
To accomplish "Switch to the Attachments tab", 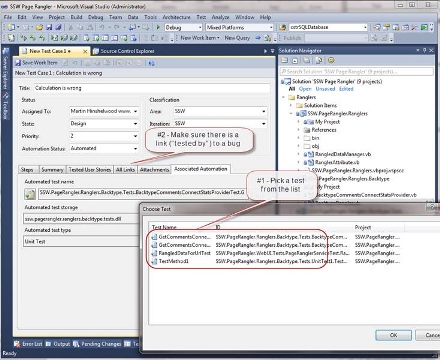I will coord(154,170).
